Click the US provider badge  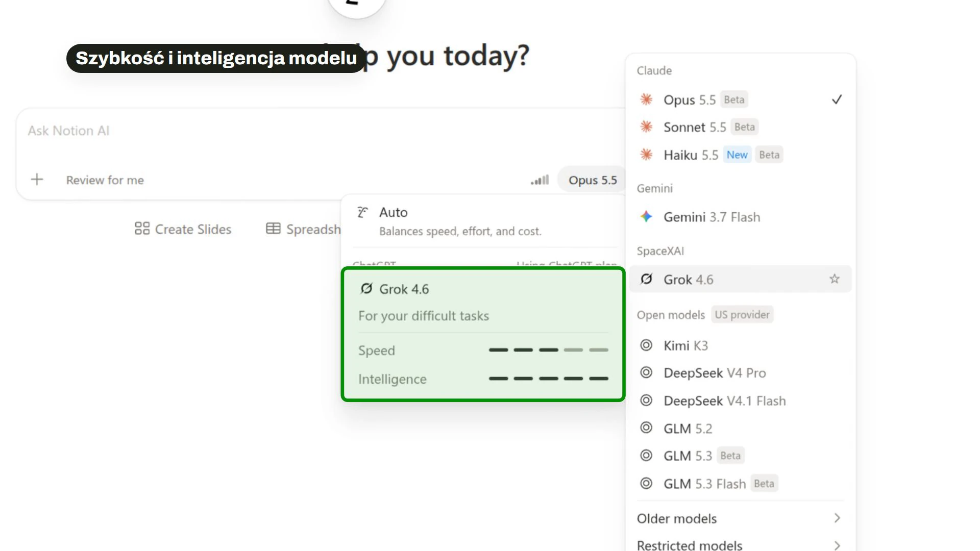click(x=742, y=315)
